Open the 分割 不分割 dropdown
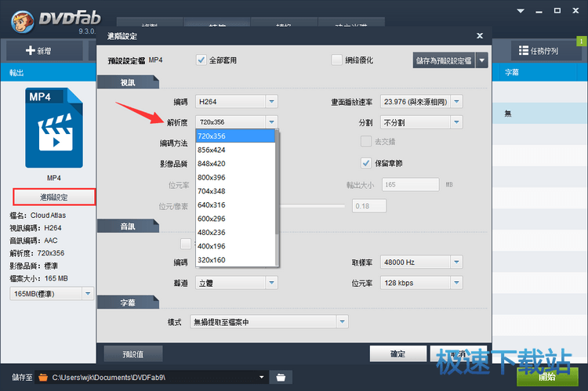 (456, 122)
